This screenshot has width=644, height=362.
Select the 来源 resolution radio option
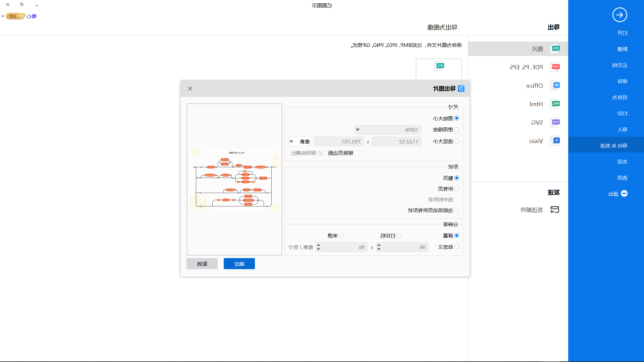tap(341, 236)
